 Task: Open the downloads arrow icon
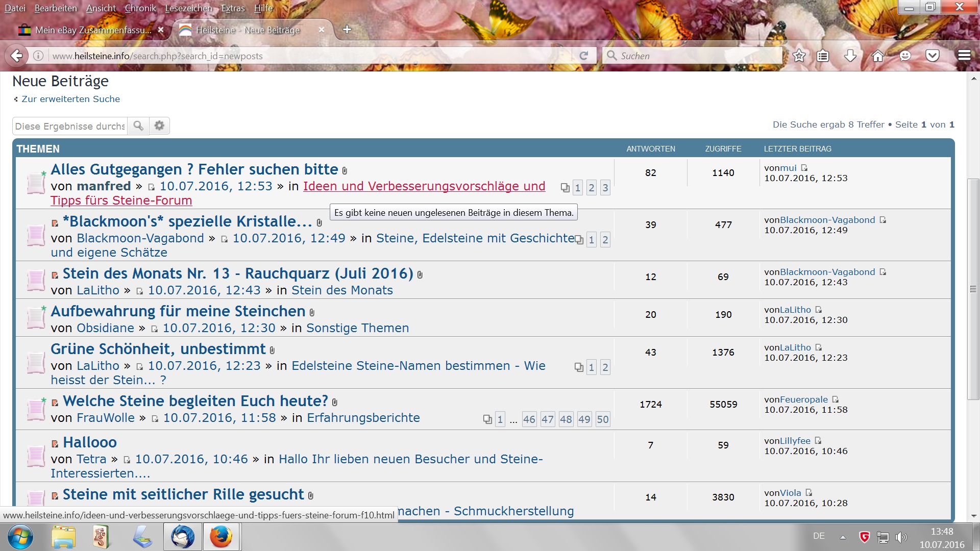tap(850, 56)
